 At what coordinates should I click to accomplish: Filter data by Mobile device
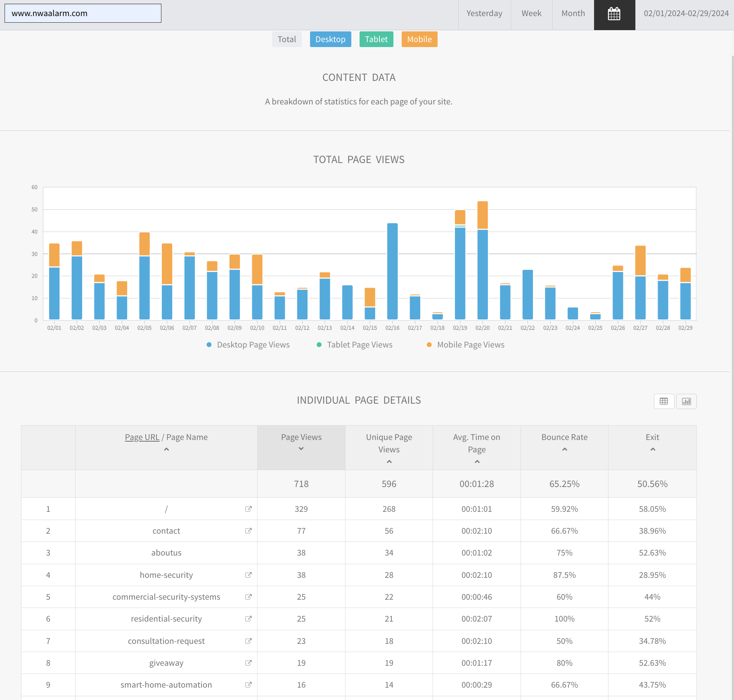click(419, 39)
